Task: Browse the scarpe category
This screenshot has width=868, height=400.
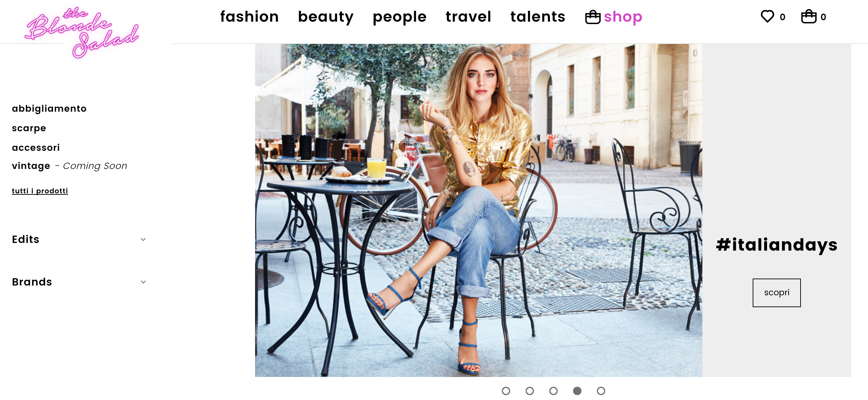Action: pos(29,128)
